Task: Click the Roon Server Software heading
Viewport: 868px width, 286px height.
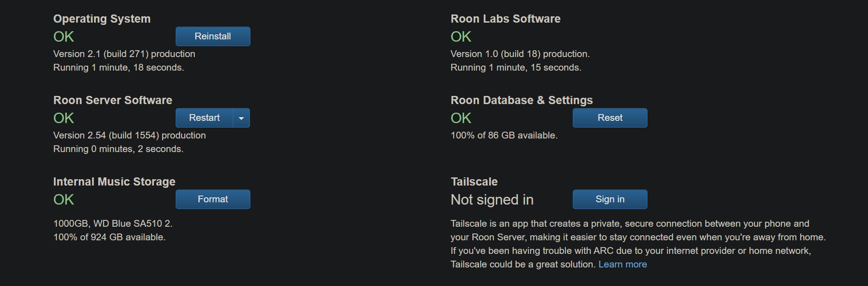Action: [113, 100]
